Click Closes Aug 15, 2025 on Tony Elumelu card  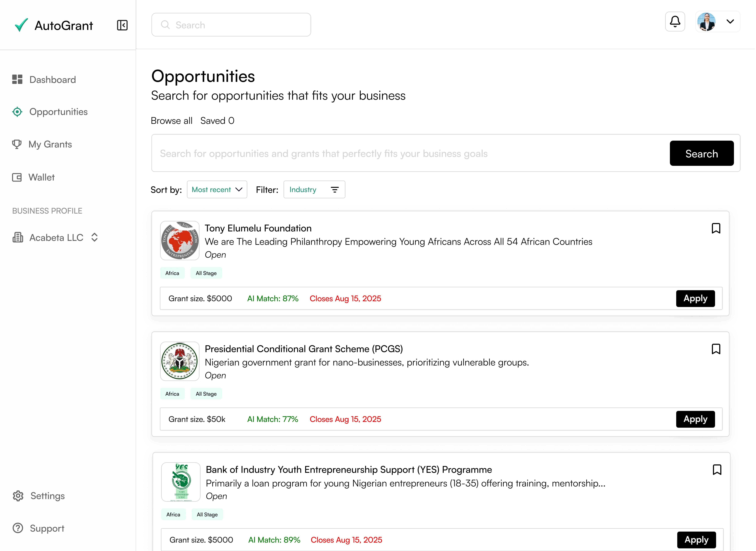coord(345,298)
